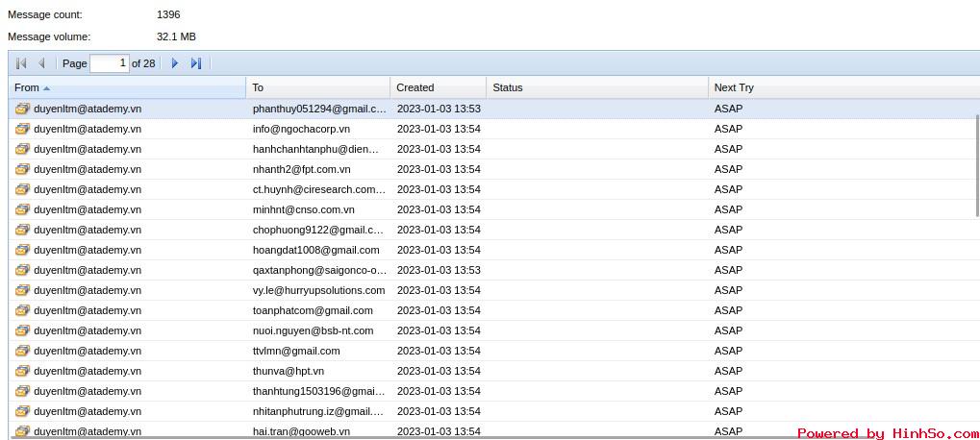The image size is (980, 440).
Task: Jump to the last page
Action: pos(195,63)
